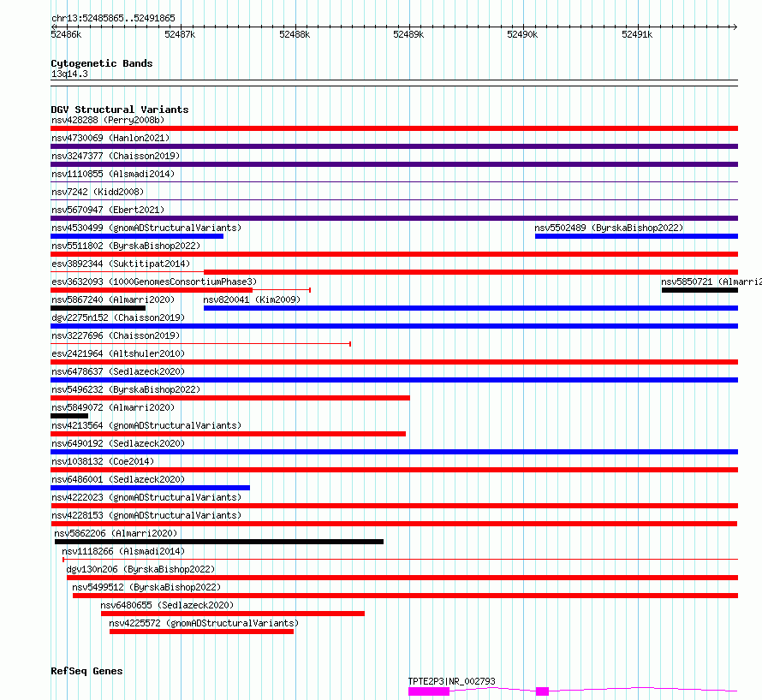Click nsv4228153 (gnomADStructuralVariants) label
Image resolution: width=762 pixels, height=700 pixels.
point(146,515)
